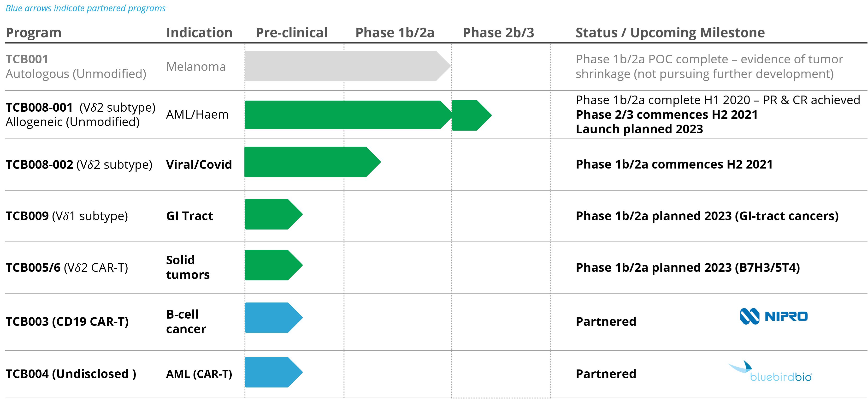The height and width of the screenshot is (399, 868).
Task: Click the blue partnered programs legend note
Action: pyautogui.click(x=86, y=8)
